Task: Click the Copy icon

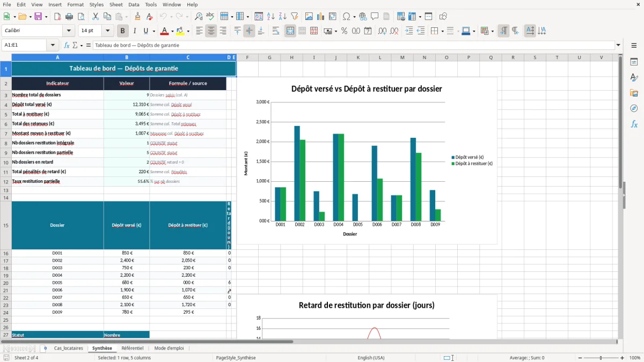Action: (107, 17)
